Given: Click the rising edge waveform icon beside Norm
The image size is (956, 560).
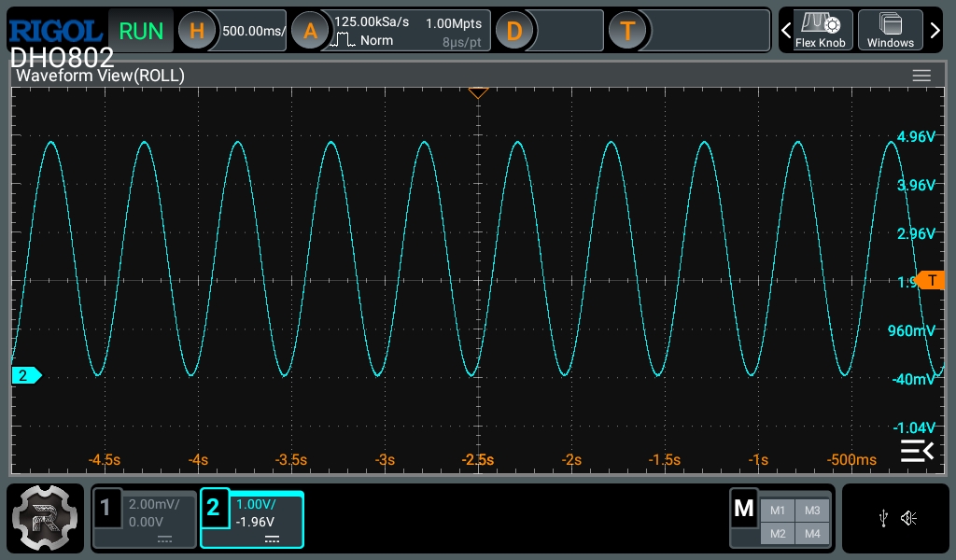Looking at the screenshot, I should [x=343, y=41].
